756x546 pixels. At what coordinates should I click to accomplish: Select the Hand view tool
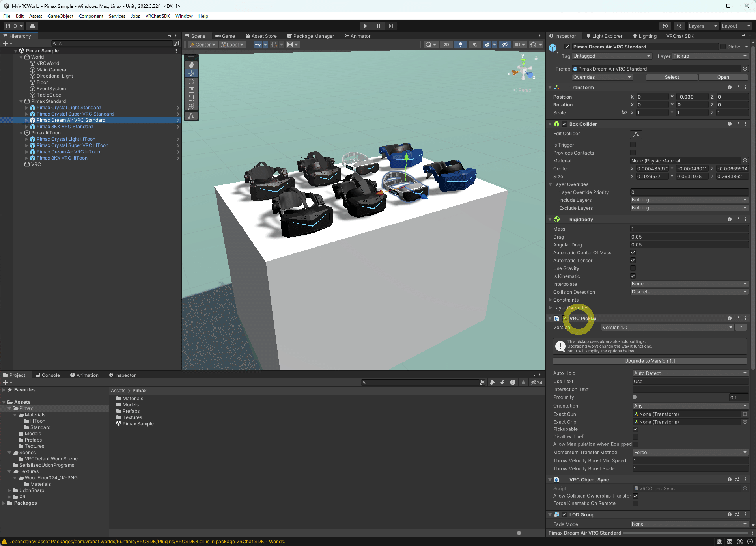[191, 65]
